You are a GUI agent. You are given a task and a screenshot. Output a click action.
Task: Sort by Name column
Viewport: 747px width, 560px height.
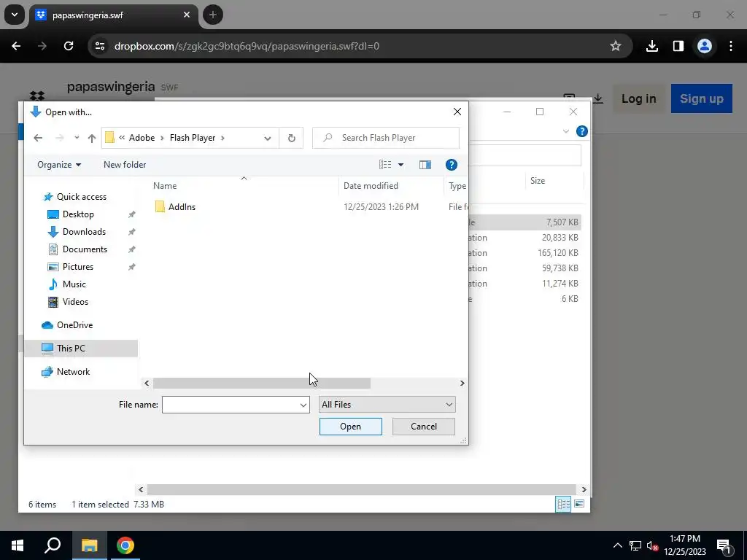[x=165, y=186]
